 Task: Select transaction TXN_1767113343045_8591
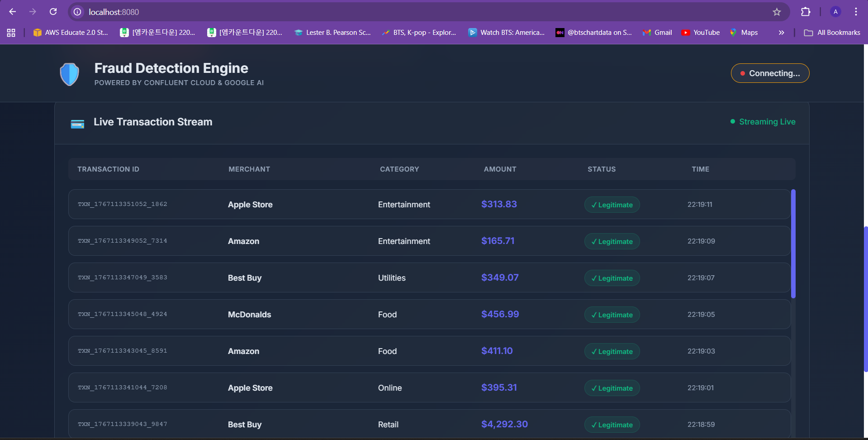[429, 351]
